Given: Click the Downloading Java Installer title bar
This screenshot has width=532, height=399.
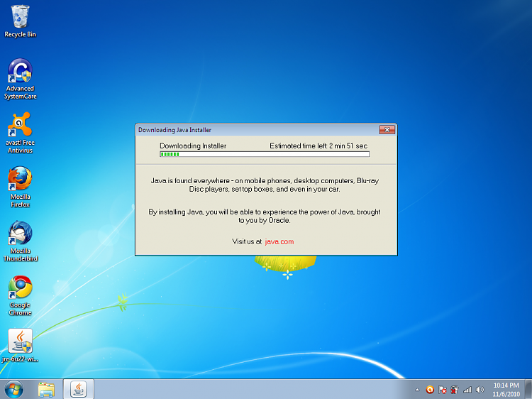Looking at the screenshot, I should pos(258,130).
